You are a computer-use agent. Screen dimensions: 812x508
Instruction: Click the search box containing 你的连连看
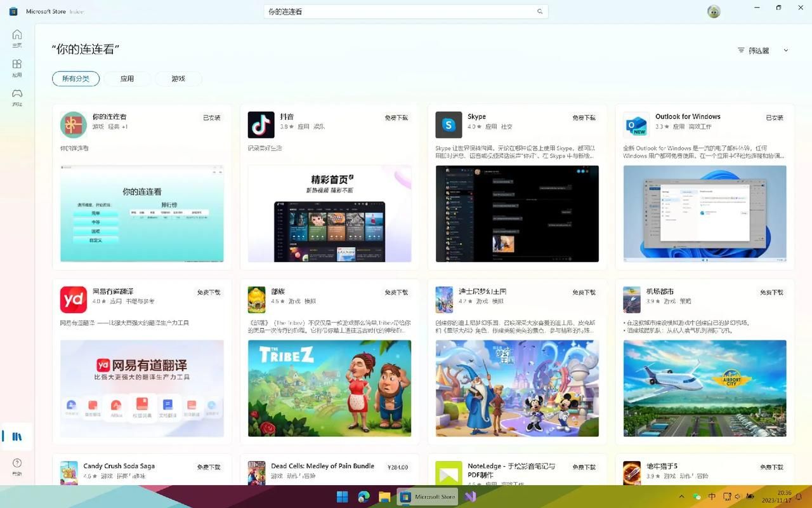coord(406,11)
